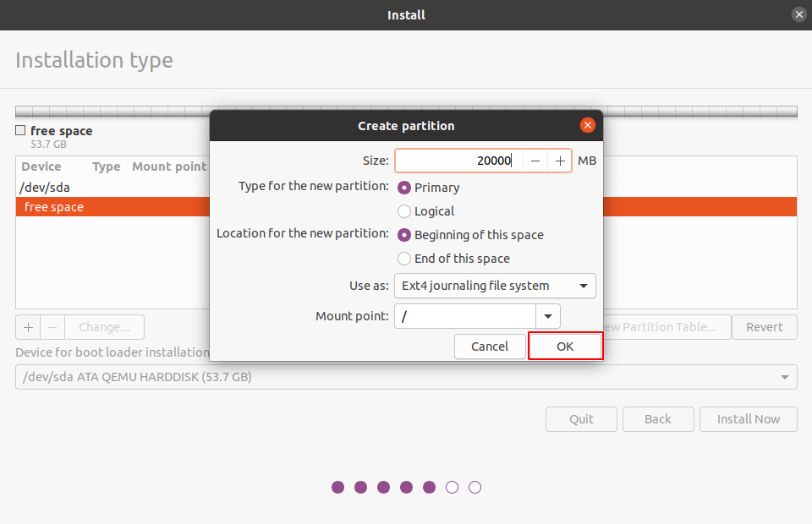
Task: Choose Beginning of this space location
Action: (x=404, y=235)
